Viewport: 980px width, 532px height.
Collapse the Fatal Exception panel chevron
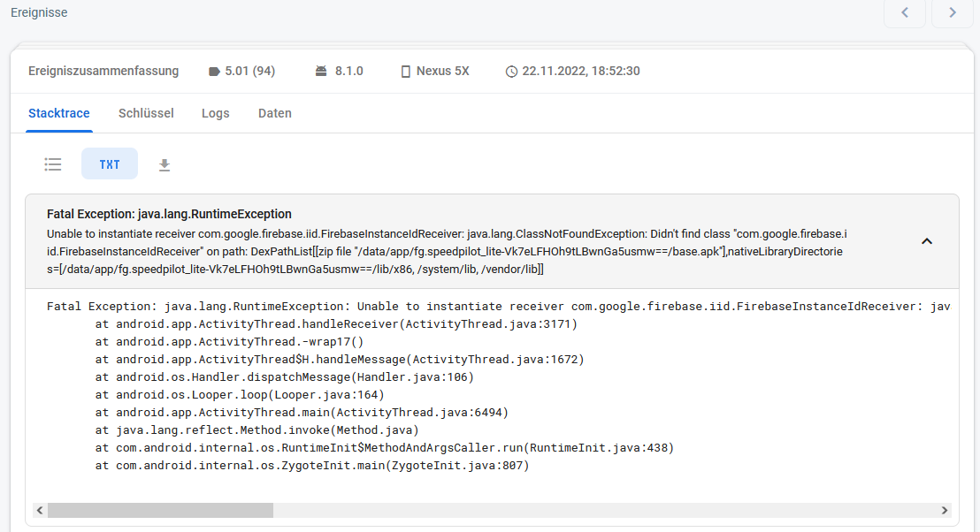[x=927, y=240]
